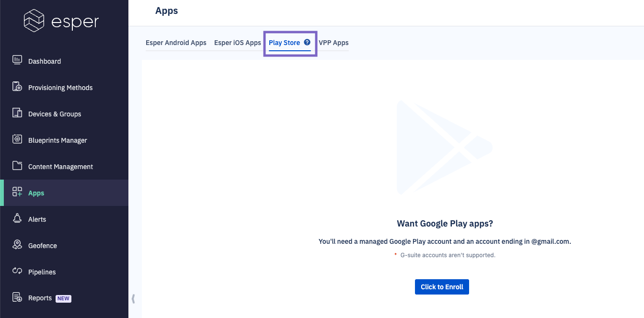Switch to the Esper iOS Apps tab
The width and height of the screenshot is (644, 318).
(237, 43)
